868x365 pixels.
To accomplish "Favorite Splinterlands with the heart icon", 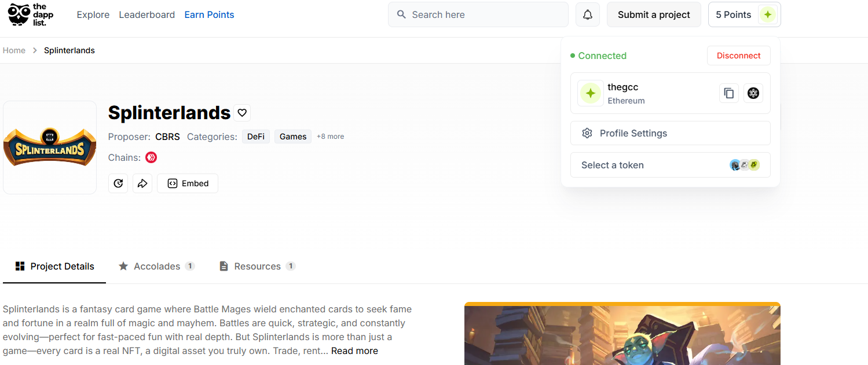I will (242, 112).
